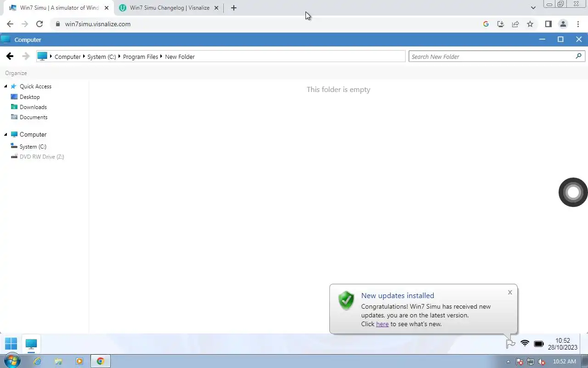Open the Win7 Simu start button with the blue logo
This screenshot has width=588, height=368.
click(11, 344)
